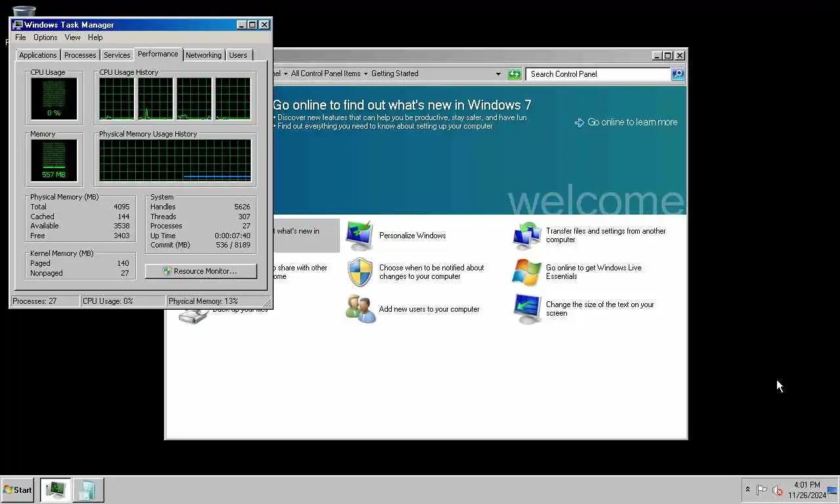Click the first CPU Usage History graph

pos(117,98)
